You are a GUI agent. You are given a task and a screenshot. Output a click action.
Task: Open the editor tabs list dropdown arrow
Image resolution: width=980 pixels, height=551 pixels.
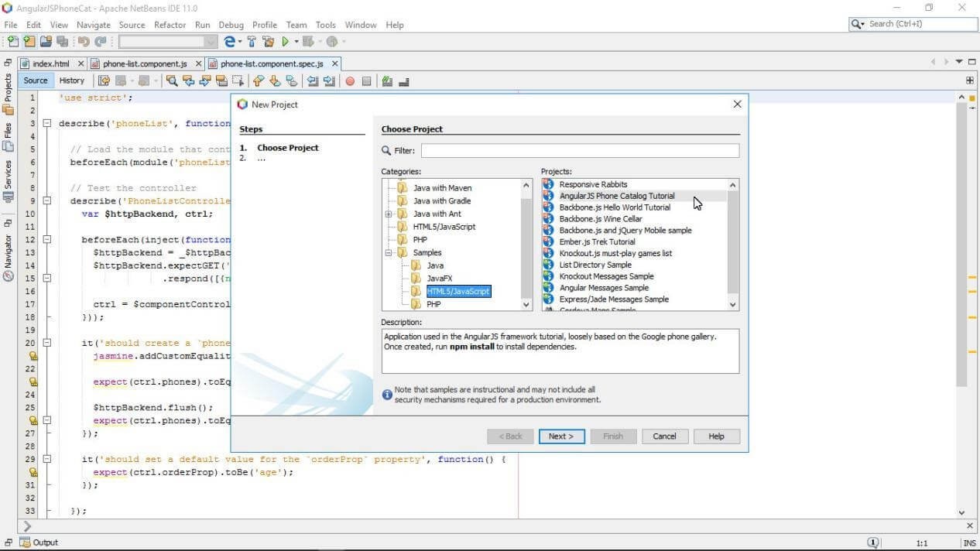pos(959,62)
